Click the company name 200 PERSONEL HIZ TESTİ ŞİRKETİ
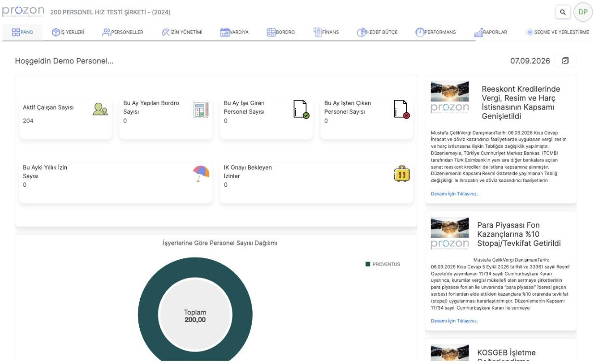The width and height of the screenshot is (594, 364). tap(110, 12)
